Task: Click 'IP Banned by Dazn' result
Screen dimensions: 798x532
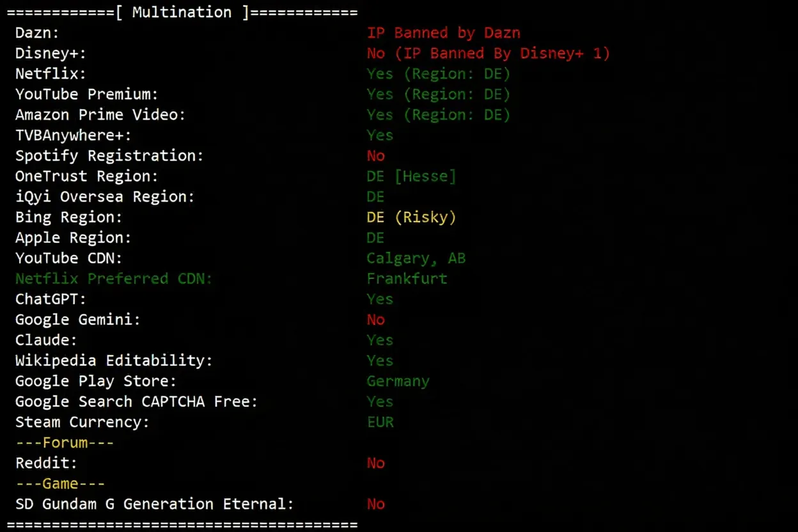Action: point(443,33)
